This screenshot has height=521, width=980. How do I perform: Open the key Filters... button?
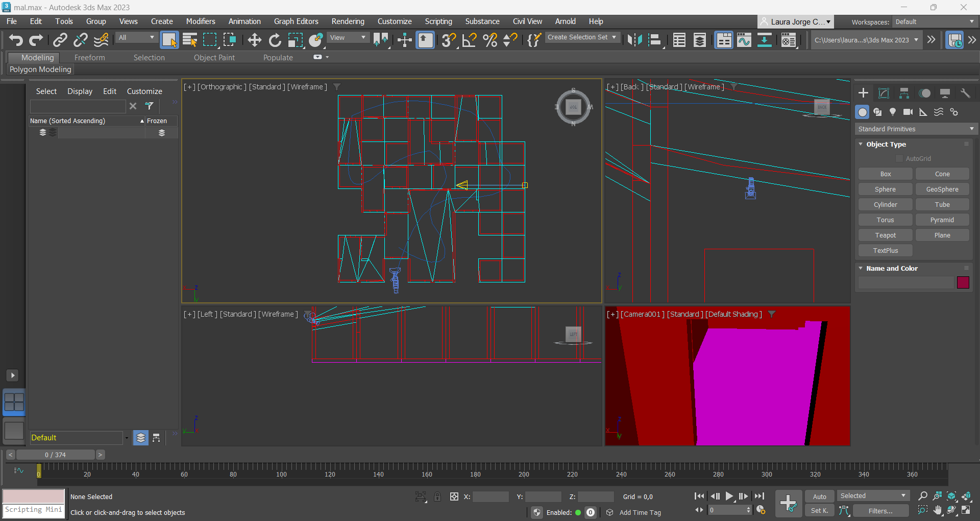click(880, 510)
